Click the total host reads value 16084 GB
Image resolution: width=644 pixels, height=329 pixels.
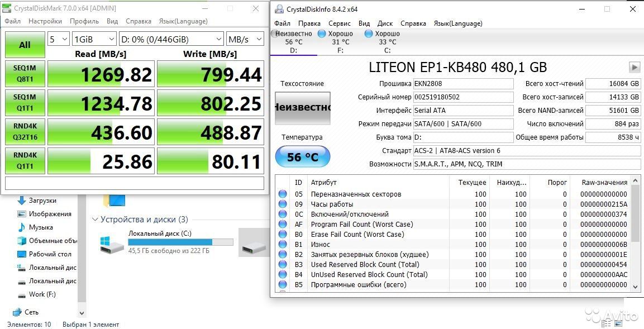click(x=613, y=83)
